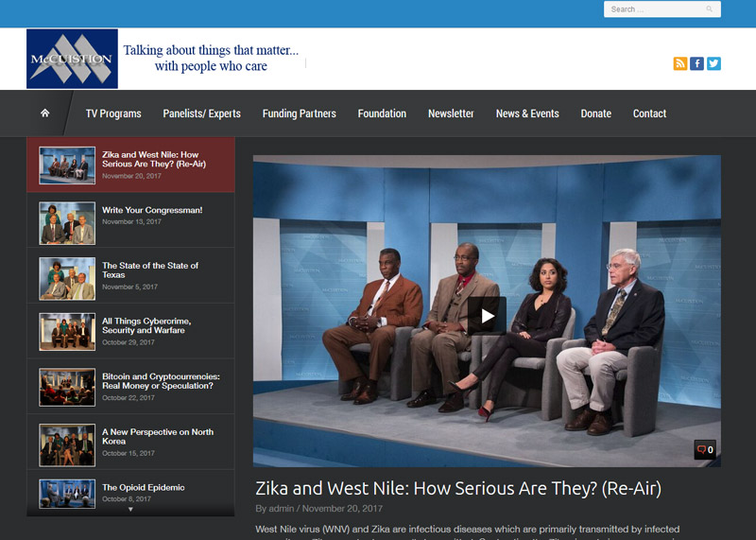Click the State of Texas episode thumbnail
Image resolution: width=756 pixels, height=540 pixels.
point(67,278)
